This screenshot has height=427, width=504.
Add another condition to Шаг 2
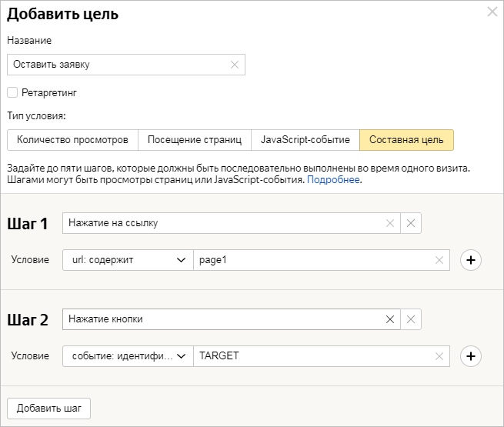pyautogui.click(x=471, y=356)
